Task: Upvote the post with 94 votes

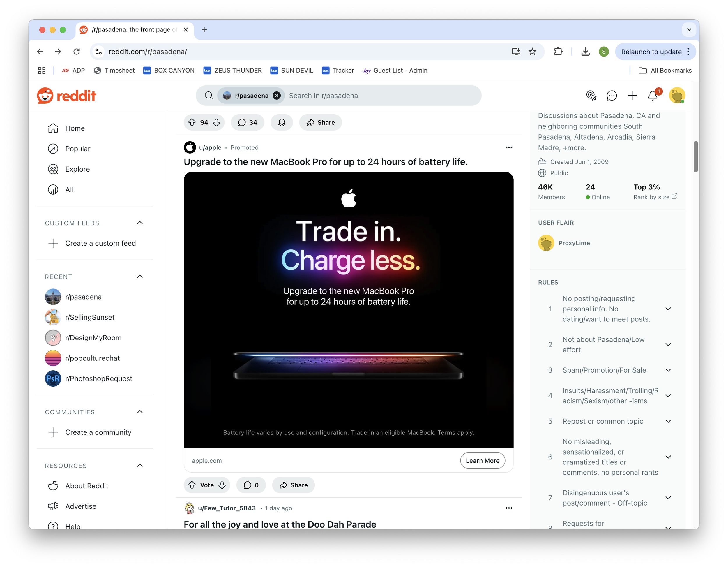Action: (x=192, y=122)
